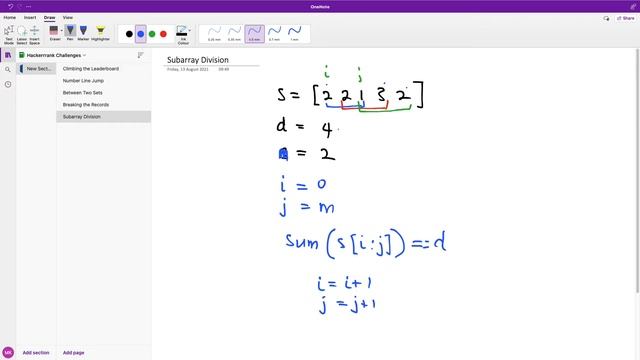Click the Add page button
This screenshot has width=640, height=360.
73,353
